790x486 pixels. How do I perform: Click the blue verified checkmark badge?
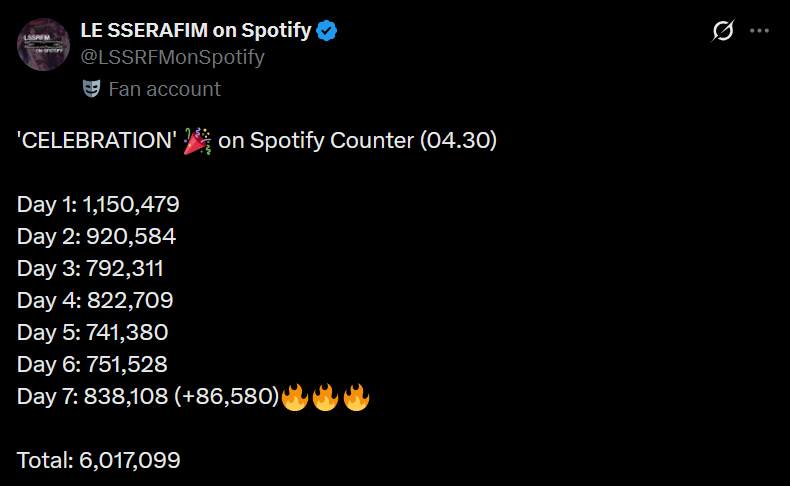tap(326, 31)
